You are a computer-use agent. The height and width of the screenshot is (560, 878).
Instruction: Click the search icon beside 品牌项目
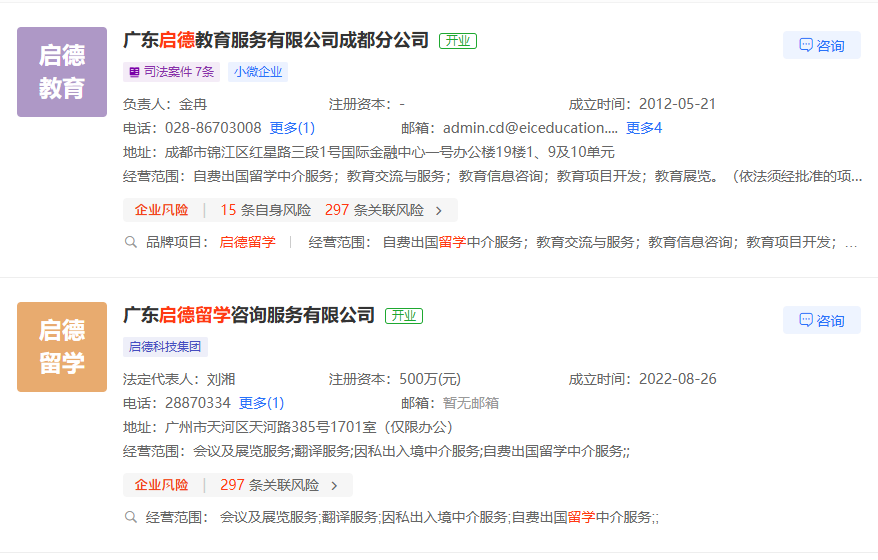point(130,242)
